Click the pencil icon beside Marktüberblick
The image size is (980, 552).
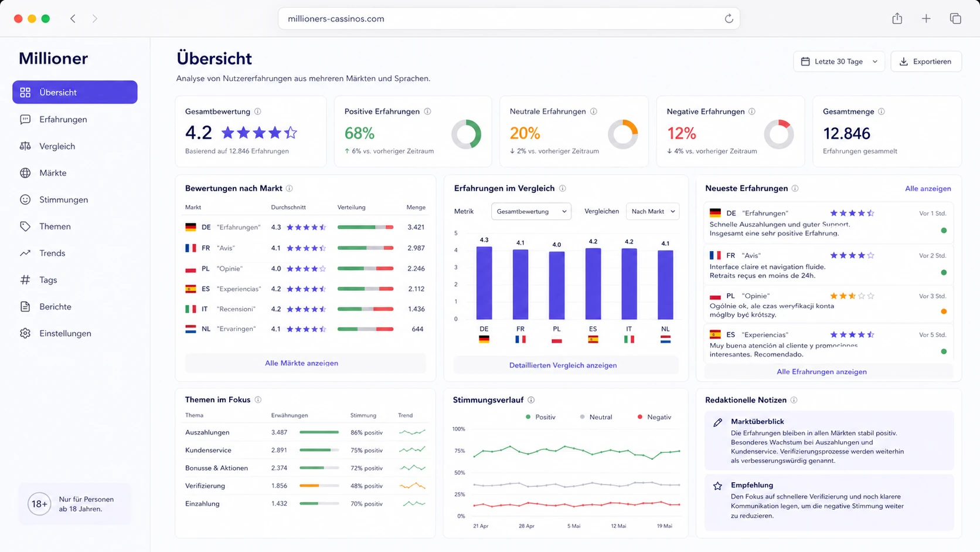click(x=717, y=422)
